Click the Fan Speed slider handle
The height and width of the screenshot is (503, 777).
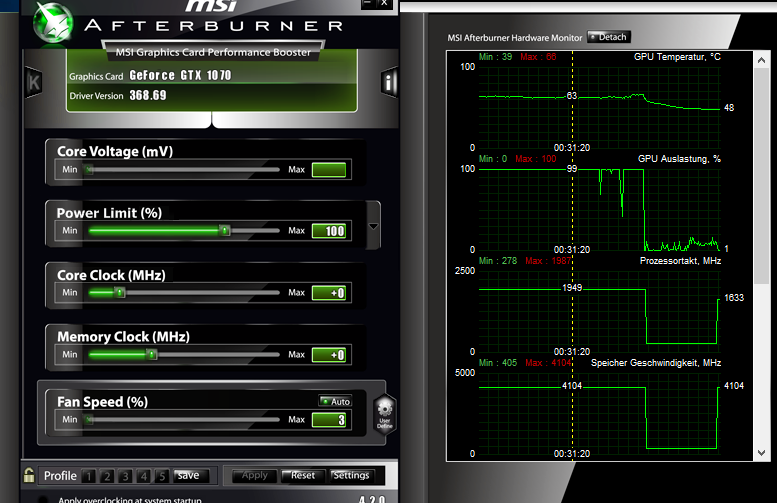89,420
